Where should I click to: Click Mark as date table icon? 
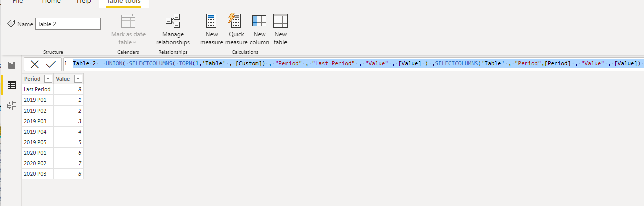pos(128,21)
